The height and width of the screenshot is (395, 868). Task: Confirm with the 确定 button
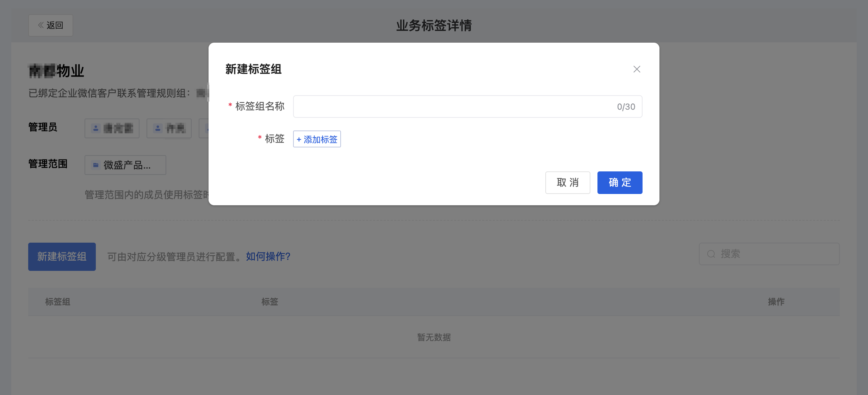click(620, 183)
